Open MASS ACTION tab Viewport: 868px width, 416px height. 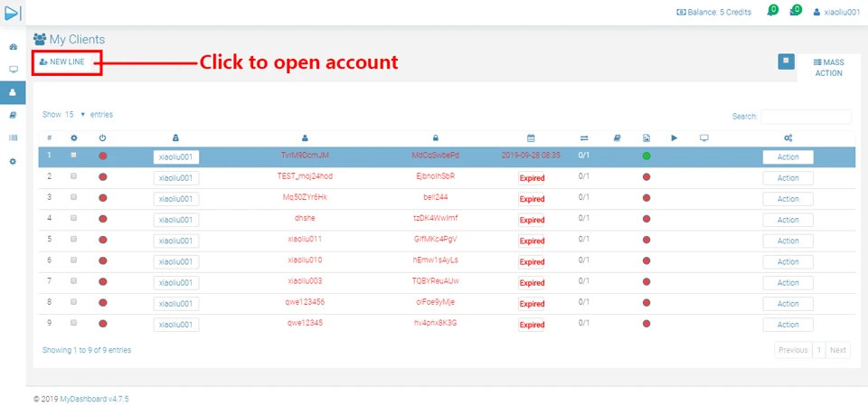pos(829,68)
